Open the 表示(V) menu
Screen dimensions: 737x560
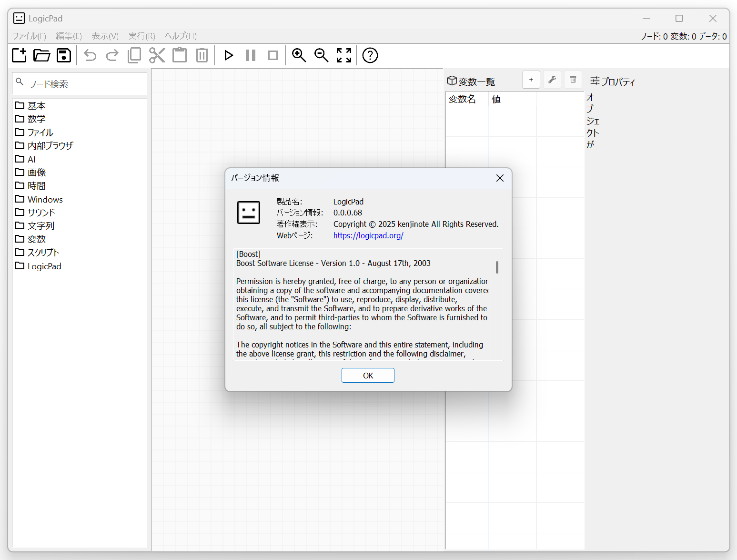pos(105,36)
